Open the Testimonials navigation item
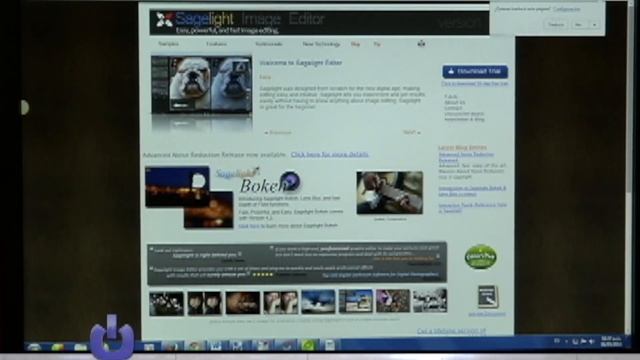 [269, 44]
